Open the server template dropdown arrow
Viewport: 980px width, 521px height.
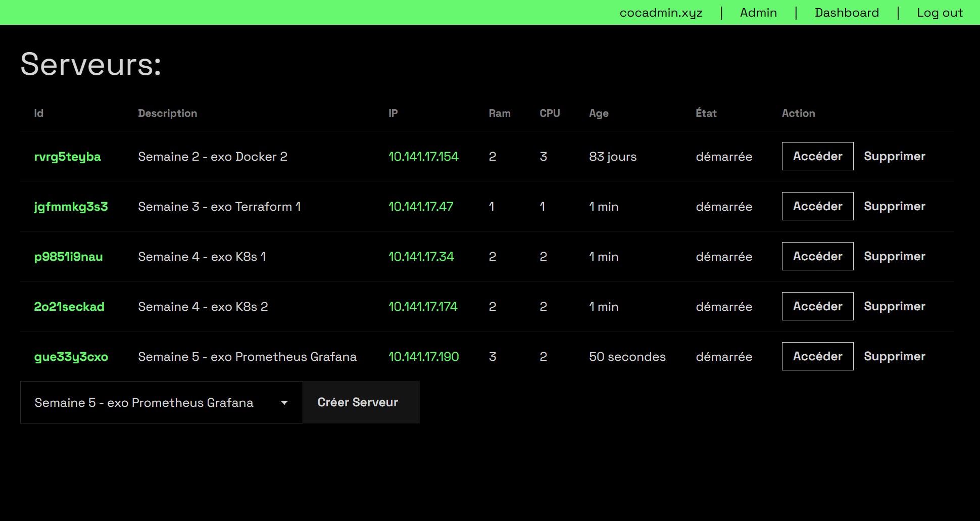coord(284,403)
